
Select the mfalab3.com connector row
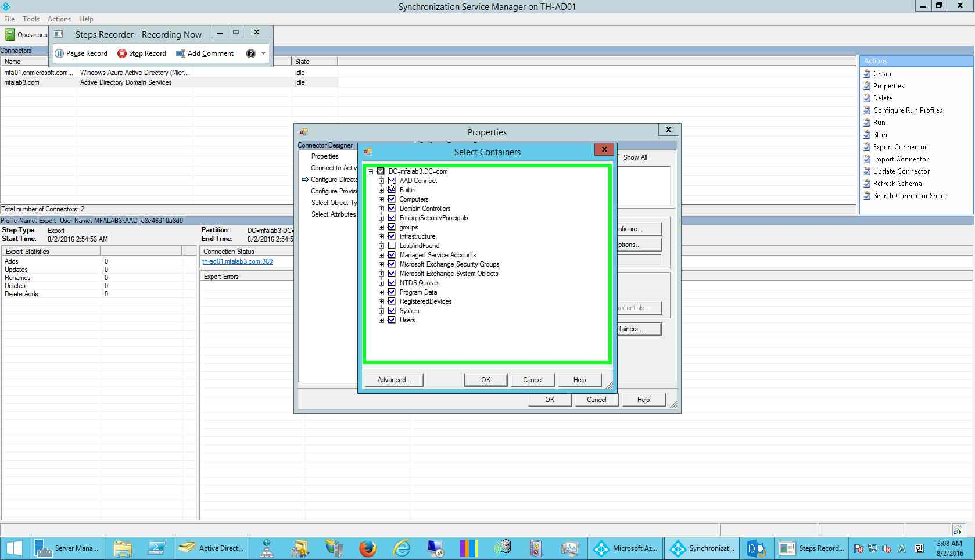pyautogui.click(x=170, y=82)
